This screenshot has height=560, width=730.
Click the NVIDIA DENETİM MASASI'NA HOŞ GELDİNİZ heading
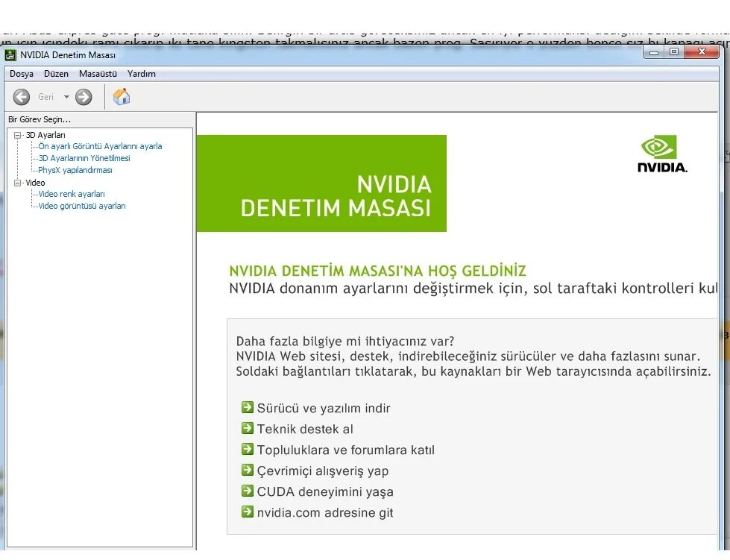(x=377, y=271)
